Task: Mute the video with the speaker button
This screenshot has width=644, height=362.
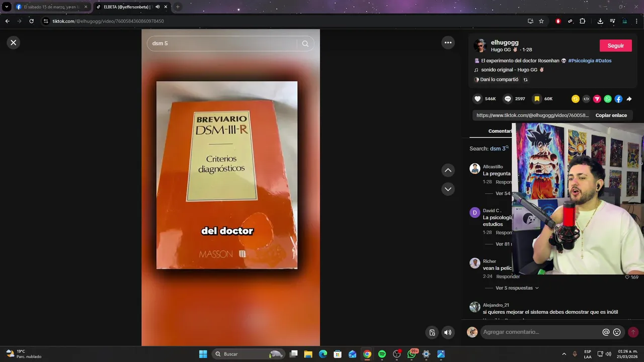Action: (448, 332)
